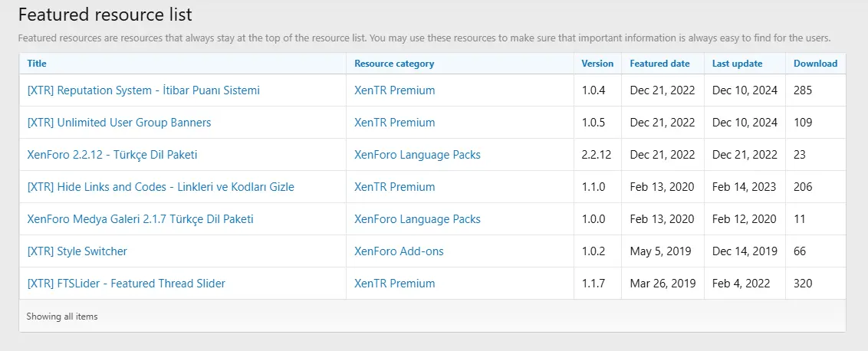Sort by Version column header

click(597, 63)
